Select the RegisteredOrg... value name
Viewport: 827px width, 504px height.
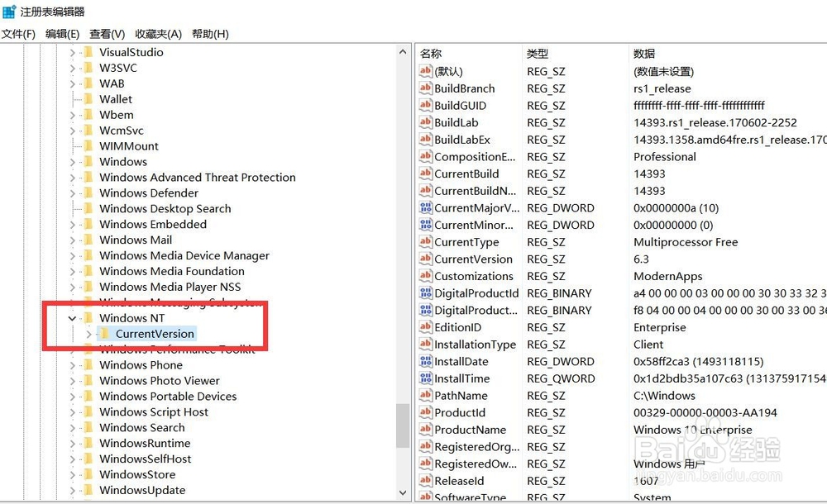(477, 446)
